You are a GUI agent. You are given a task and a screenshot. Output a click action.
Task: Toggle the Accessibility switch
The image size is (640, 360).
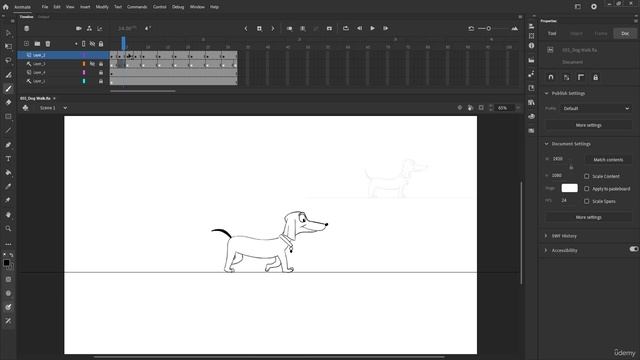tap(633, 249)
